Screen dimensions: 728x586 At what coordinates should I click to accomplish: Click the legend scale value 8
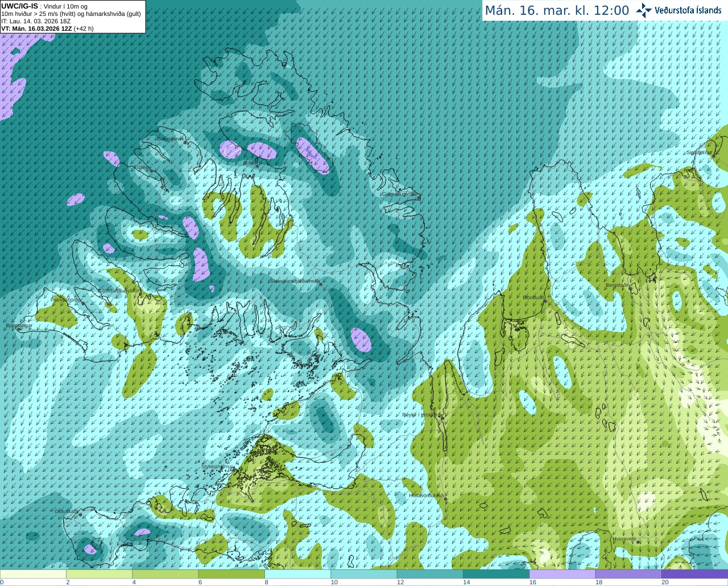tap(266, 582)
